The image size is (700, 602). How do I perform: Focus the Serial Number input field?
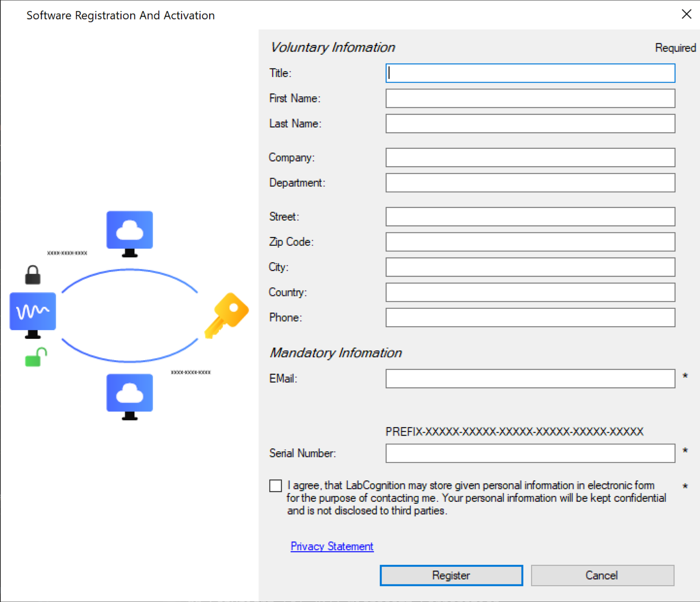[x=530, y=453]
